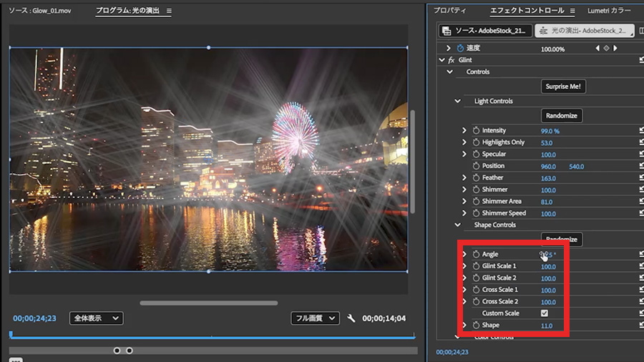Toggle Highlights Only animation stopwatch
The width and height of the screenshot is (644, 362).
tap(476, 142)
